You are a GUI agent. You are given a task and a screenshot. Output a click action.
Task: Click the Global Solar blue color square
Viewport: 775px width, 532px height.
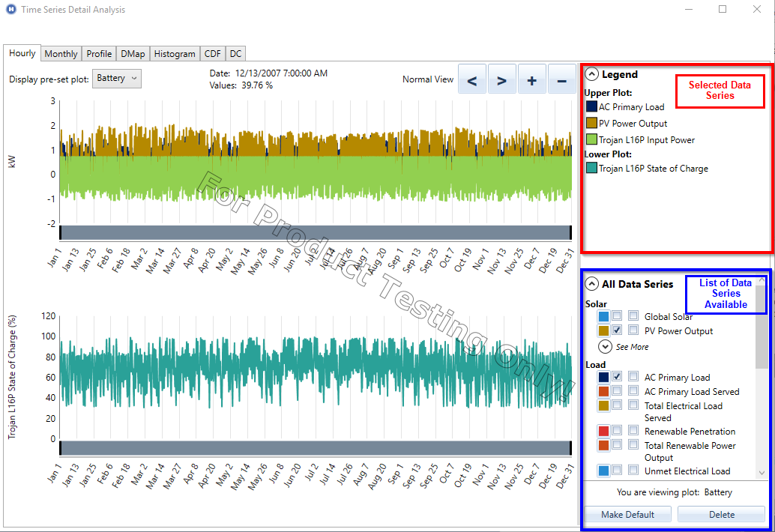click(x=603, y=317)
